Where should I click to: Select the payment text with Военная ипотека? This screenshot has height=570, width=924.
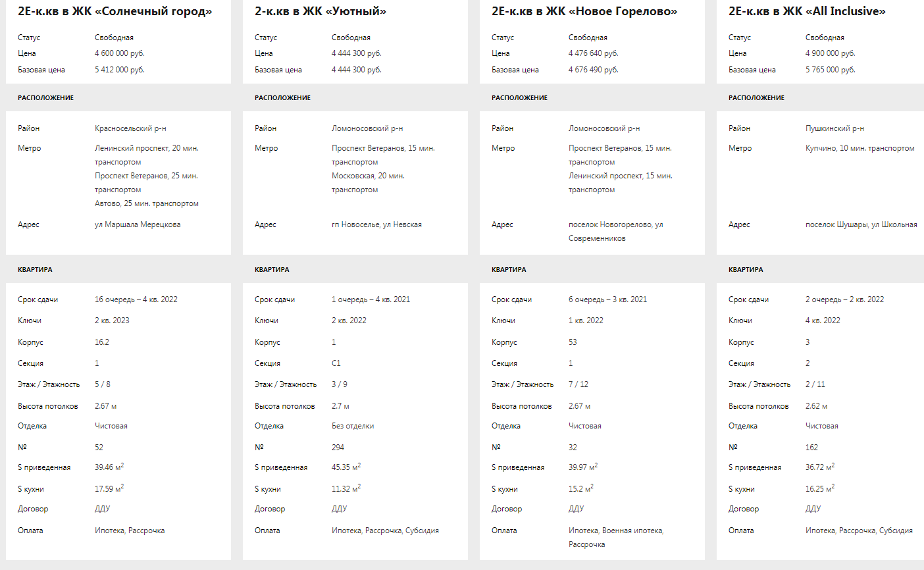point(615,531)
